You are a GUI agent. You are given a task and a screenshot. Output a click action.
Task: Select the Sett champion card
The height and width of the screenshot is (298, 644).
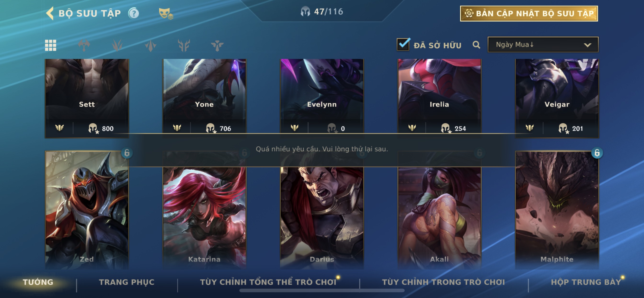click(x=87, y=98)
